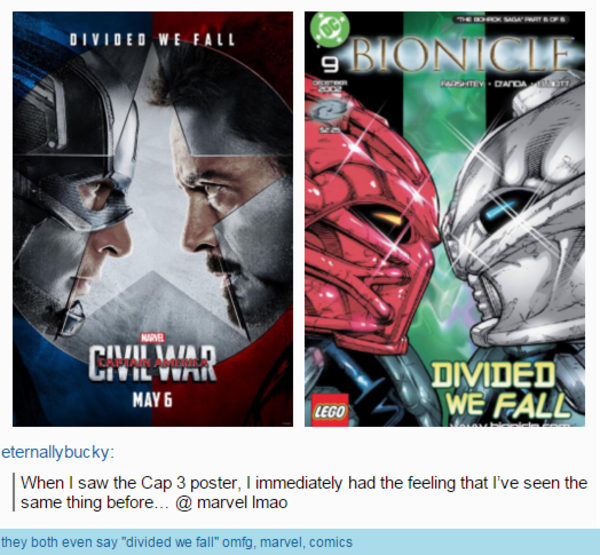
Task: Click the Marvel logo on poster
Action: point(153,338)
